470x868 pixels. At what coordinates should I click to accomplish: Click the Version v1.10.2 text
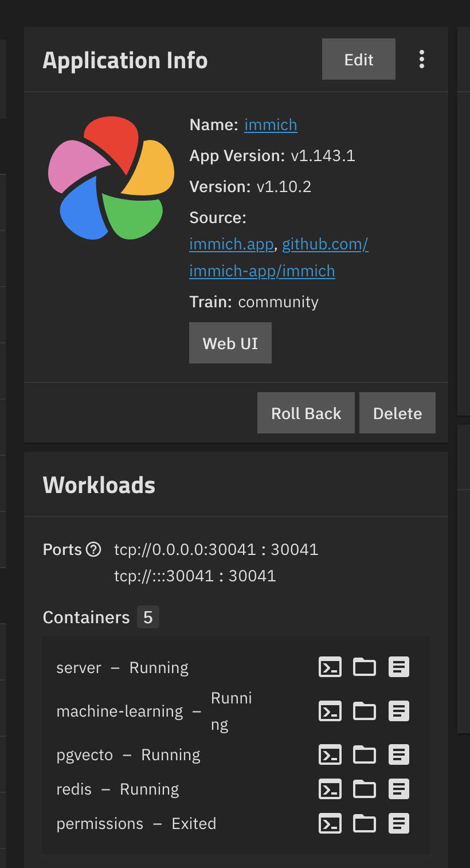coord(250,186)
